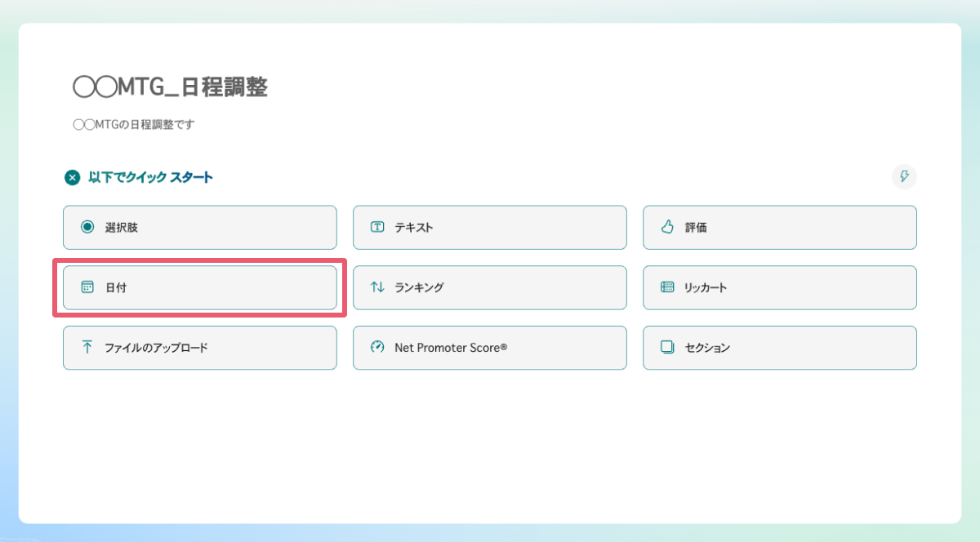Add a リッカート question

(779, 287)
